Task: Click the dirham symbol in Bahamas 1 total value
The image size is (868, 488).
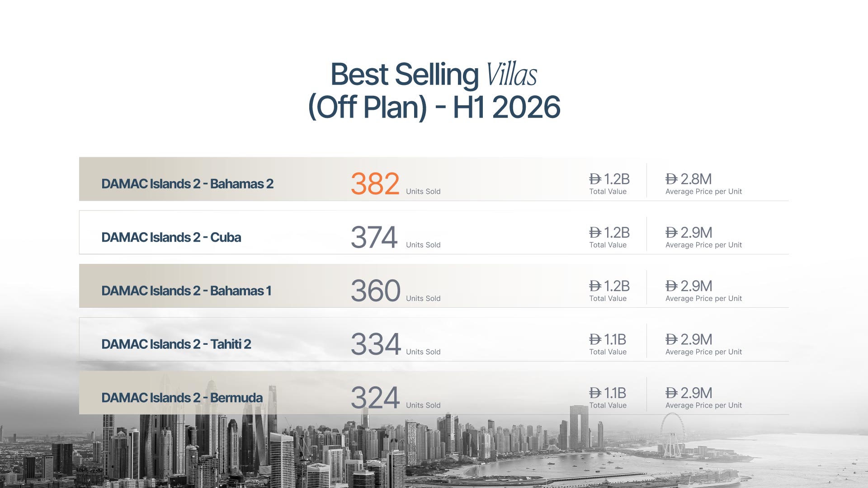Action: 595,286
